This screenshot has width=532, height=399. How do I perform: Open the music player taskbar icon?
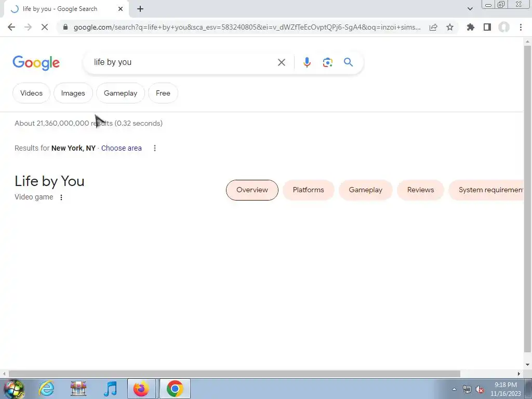coord(110,389)
